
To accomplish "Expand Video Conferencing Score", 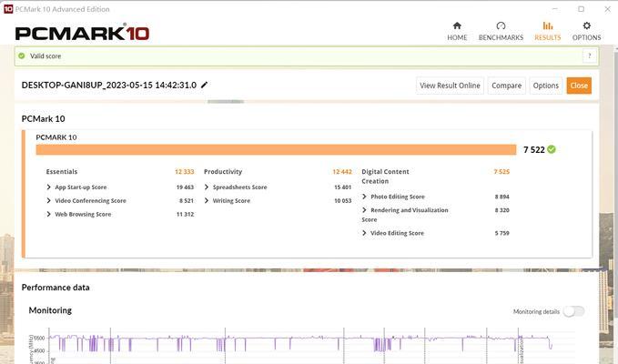I will click(x=49, y=200).
